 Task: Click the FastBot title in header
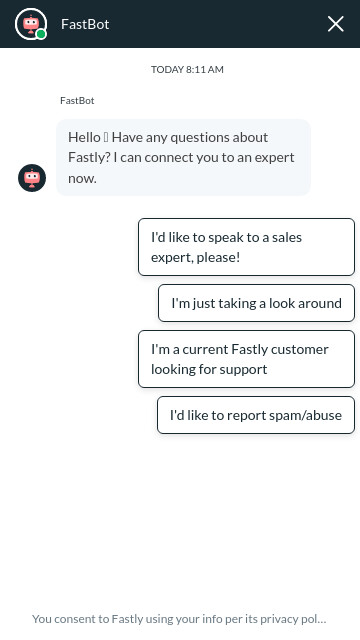coord(85,24)
